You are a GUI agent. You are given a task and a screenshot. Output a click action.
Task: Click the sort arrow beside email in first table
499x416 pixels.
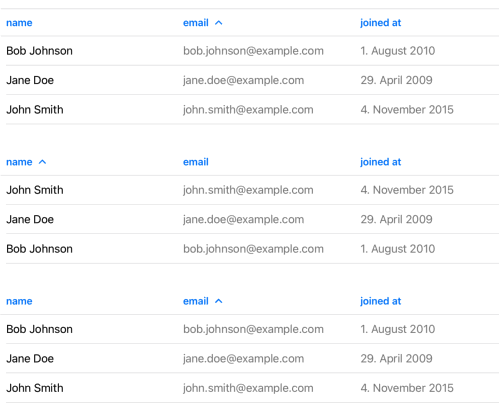(x=218, y=23)
